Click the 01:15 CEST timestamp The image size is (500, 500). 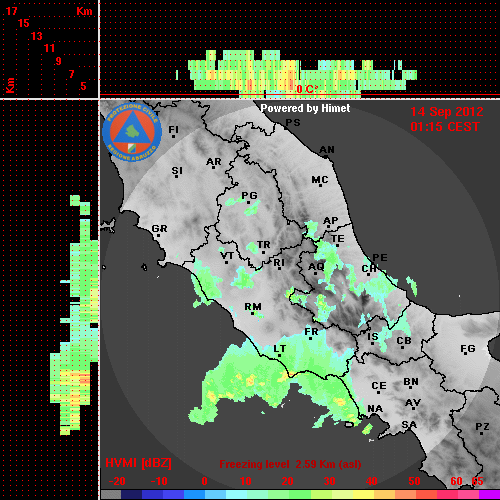pyautogui.click(x=445, y=127)
